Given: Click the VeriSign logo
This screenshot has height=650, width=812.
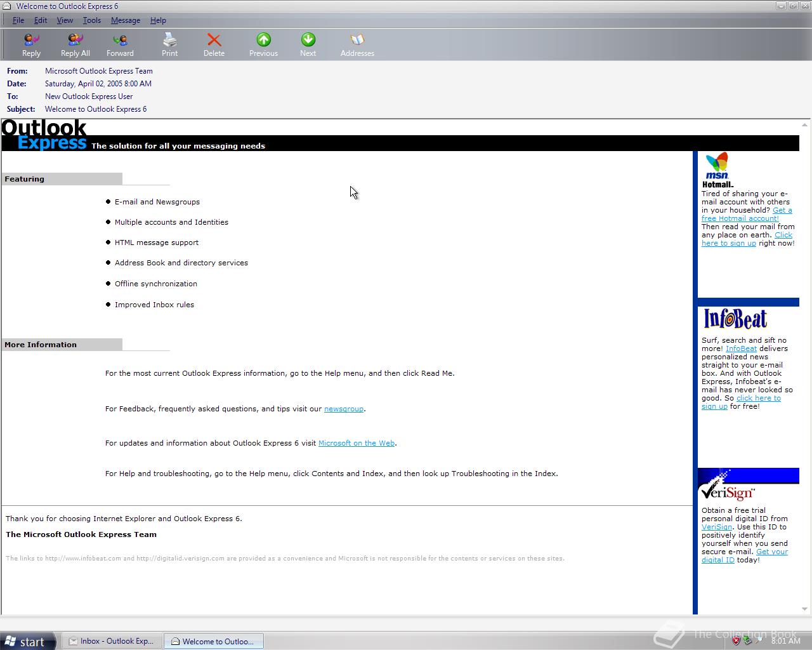Looking at the screenshot, I should (727, 486).
